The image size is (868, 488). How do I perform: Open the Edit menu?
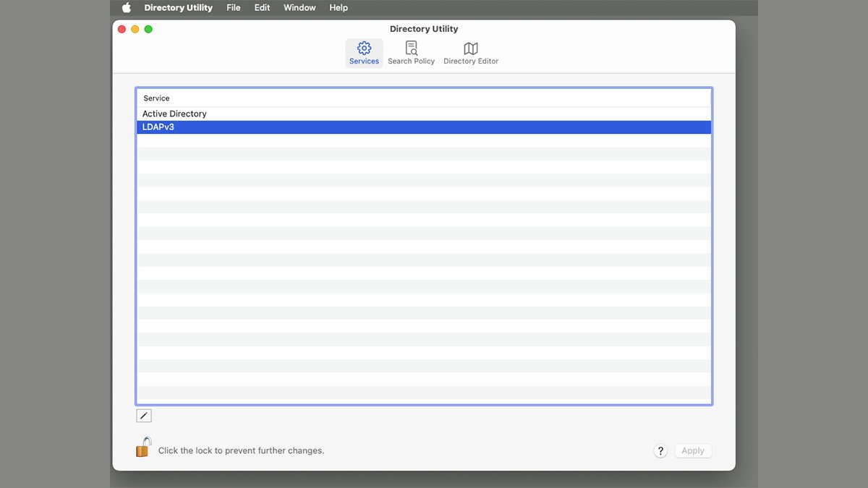pos(262,8)
